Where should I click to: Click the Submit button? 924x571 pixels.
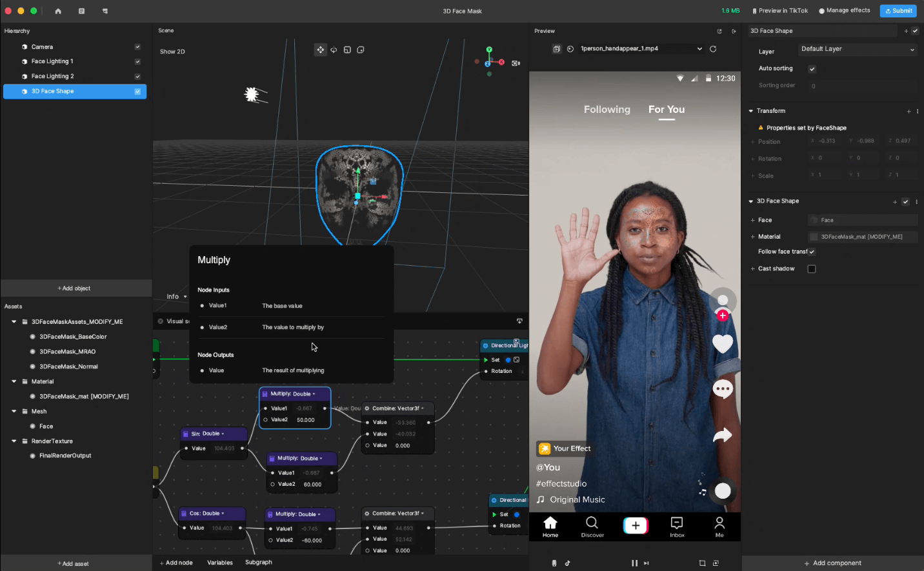898,11
